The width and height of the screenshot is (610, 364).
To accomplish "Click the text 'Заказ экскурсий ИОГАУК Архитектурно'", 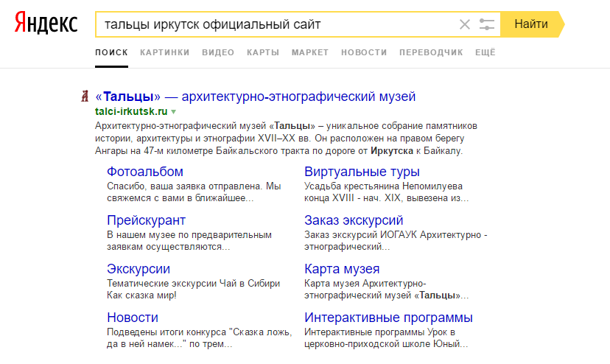I will tap(393, 235).
